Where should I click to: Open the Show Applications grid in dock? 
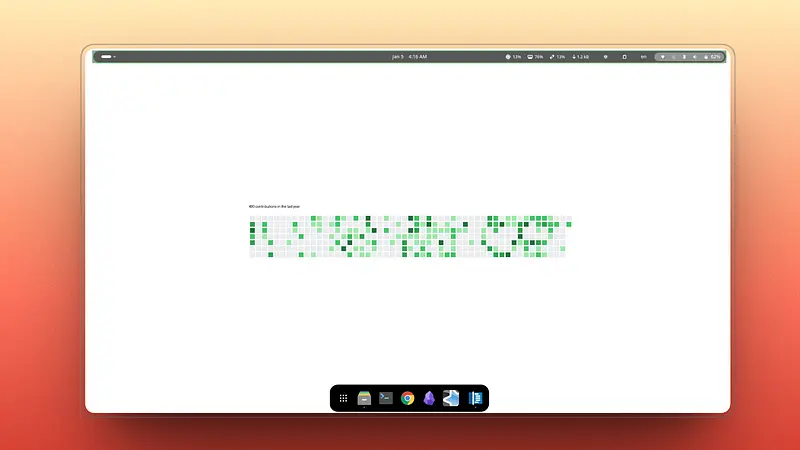click(x=343, y=398)
